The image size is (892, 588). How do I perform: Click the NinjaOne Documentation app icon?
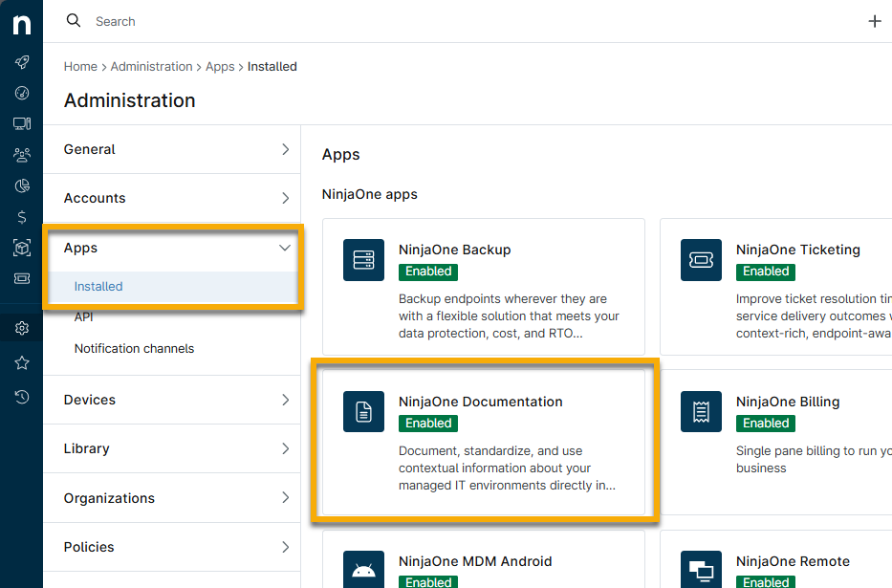363,412
